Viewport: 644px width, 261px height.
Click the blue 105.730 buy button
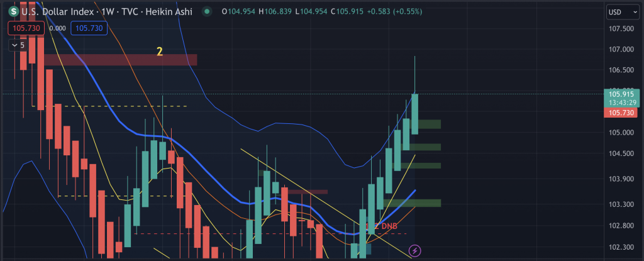click(89, 28)
